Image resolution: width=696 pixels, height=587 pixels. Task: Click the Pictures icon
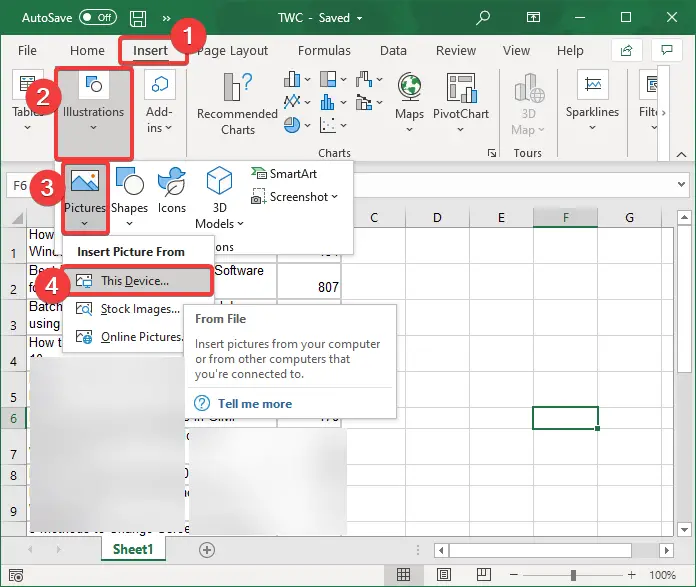coord(85,179)
